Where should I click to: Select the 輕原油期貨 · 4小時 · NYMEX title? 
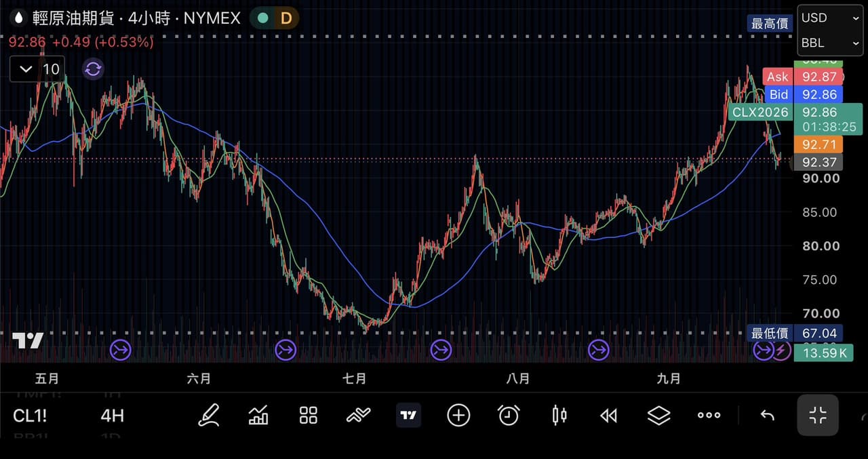tap(137, 18)
